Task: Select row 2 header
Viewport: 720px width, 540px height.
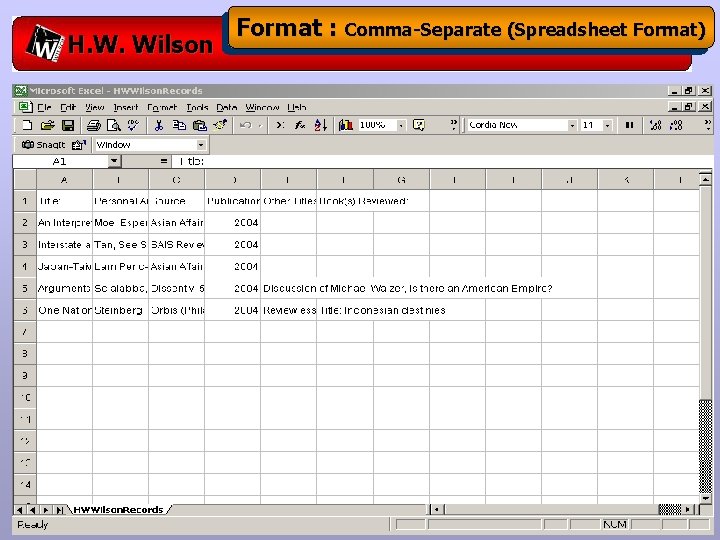Action: [x=25, y=223]
